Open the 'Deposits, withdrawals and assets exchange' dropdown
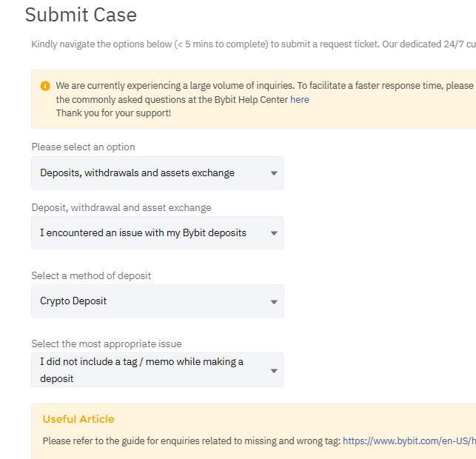This screenshot has width=476, height=459. coord(158,173)
